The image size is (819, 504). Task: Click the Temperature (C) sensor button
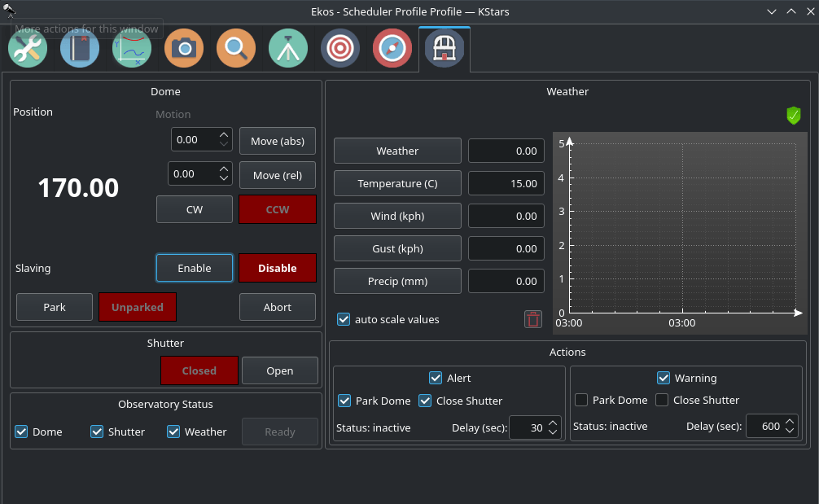click(x=397, y=183)
